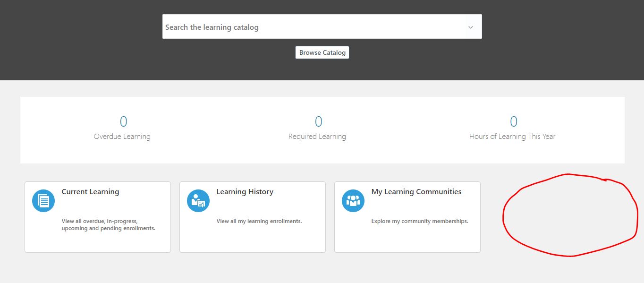
Task: Open the Browse Catalog button
Action: 322,52
